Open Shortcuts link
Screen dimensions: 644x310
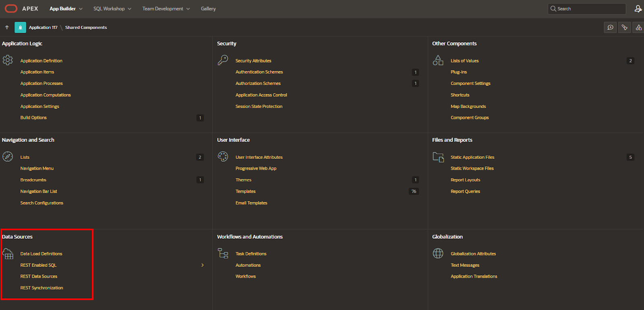[x=460, y=95]
